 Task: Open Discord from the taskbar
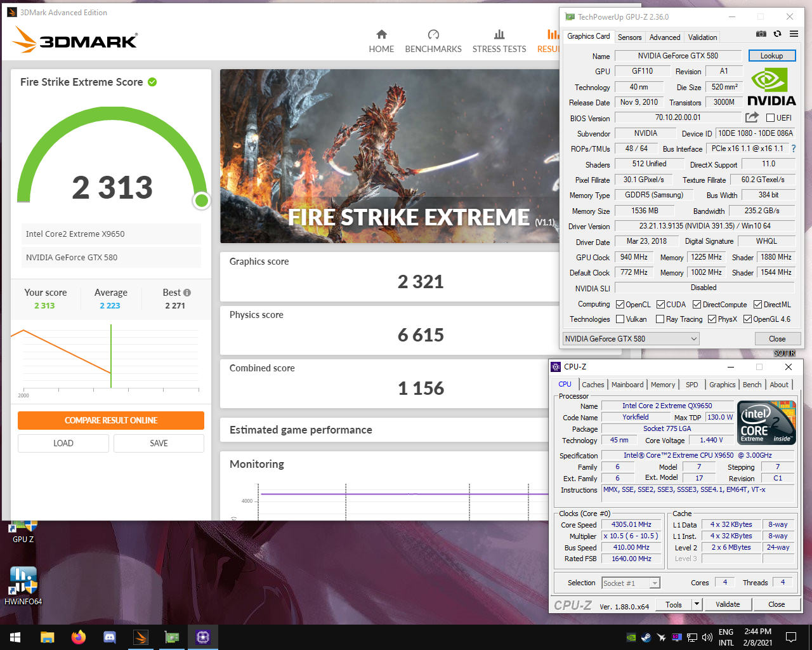point(109,637)
